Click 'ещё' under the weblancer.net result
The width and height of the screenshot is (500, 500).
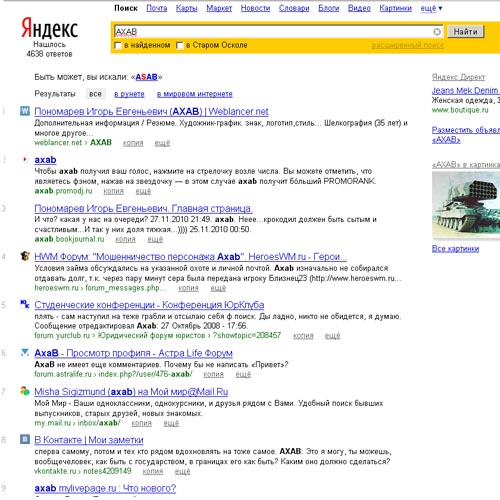(162, 143)
